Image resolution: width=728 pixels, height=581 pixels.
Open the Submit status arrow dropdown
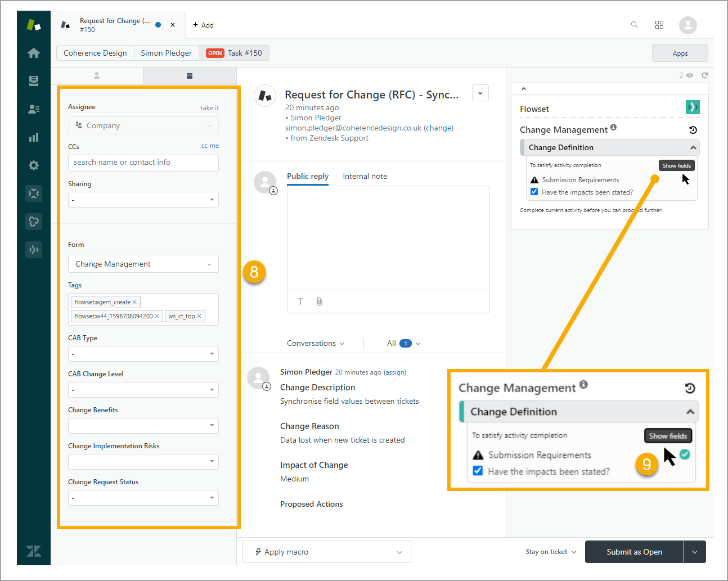695,552
